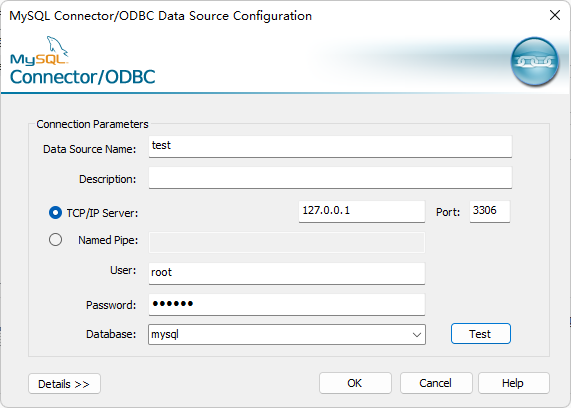Close the Data Source Configuration dialog
The width and height of the screenshot is (571, 408).
point(555,15)
